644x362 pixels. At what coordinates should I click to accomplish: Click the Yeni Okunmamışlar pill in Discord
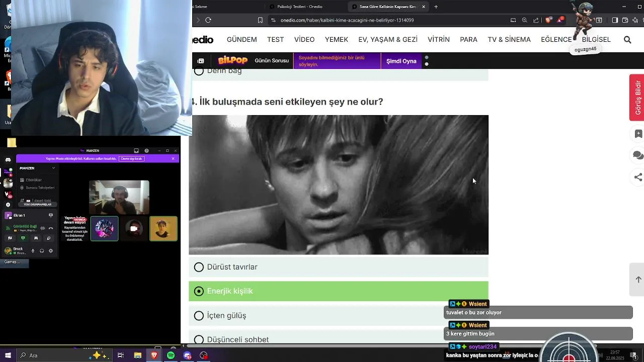[38, 205]
